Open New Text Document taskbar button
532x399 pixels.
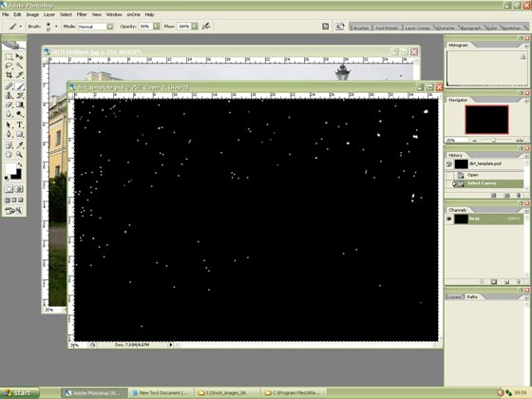click(x=161, y=393)
